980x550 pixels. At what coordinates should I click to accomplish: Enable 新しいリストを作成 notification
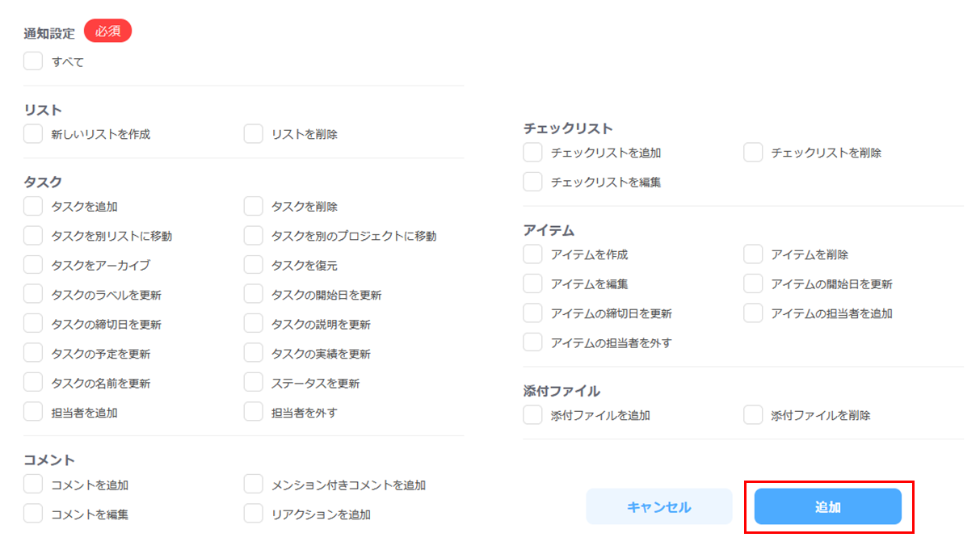click(33, 134)
